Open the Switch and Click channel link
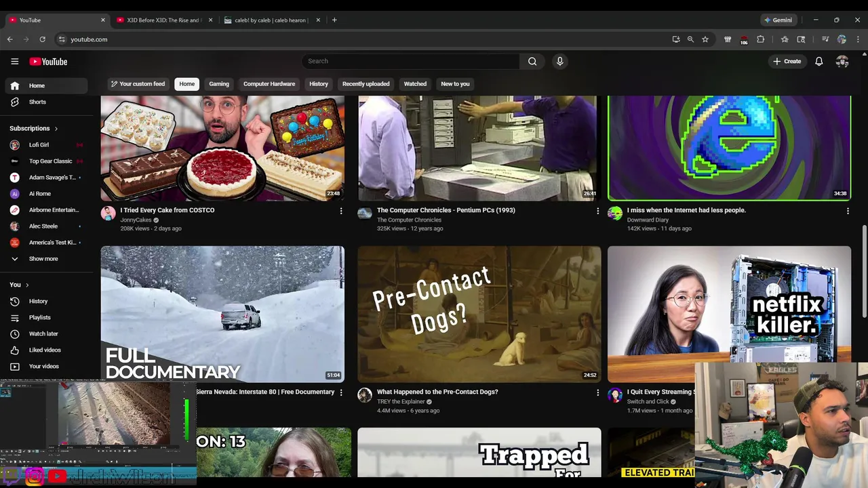 (648, 402)
